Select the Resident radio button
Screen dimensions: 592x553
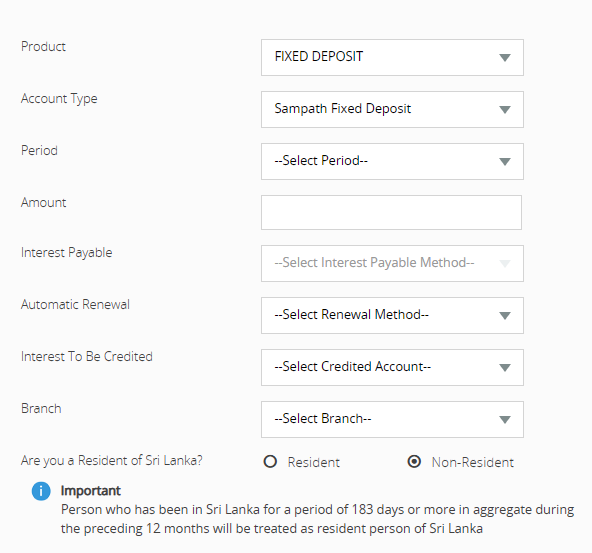270,461
